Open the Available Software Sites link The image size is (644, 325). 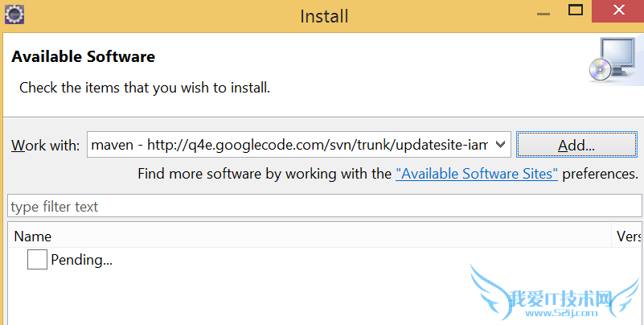point(476,174)
